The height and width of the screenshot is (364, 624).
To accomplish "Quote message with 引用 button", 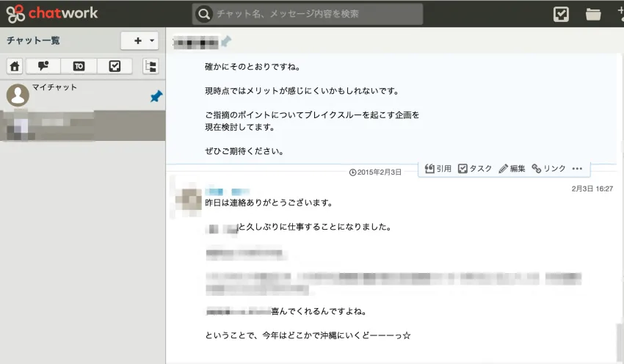I will tap(438, 169).
